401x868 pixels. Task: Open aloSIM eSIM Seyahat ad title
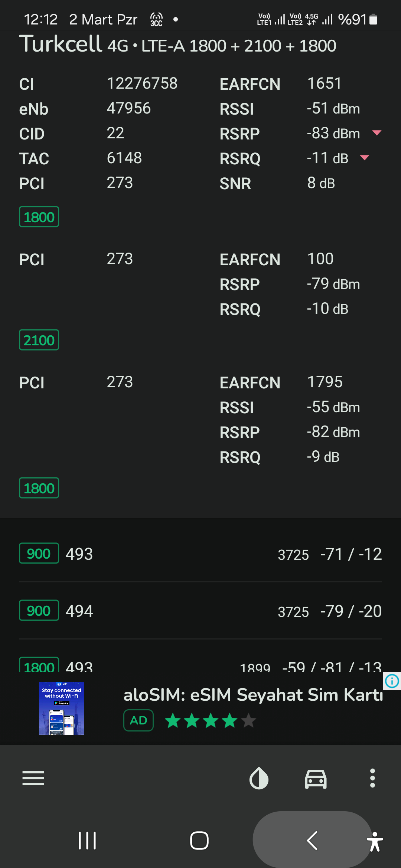(x=253, y=695)
